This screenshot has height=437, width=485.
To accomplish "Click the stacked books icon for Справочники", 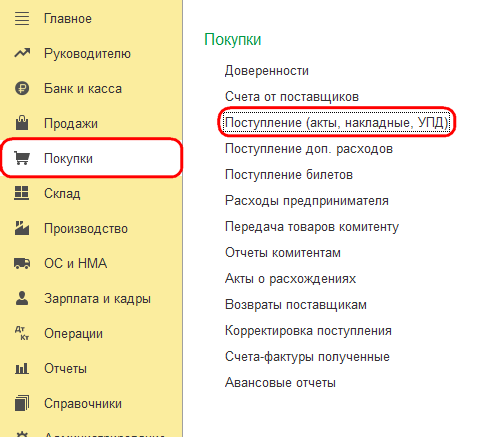I will pyautogui.click(x=22, y=403).
